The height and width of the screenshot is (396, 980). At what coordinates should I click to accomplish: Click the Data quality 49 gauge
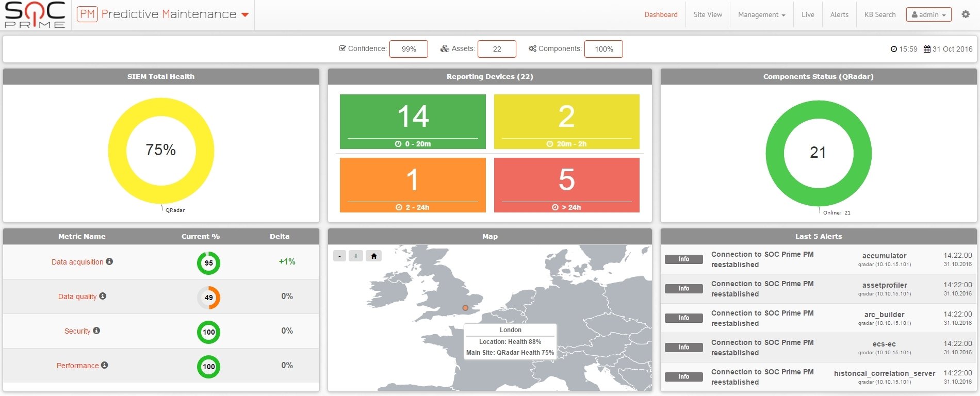point(208,298)
